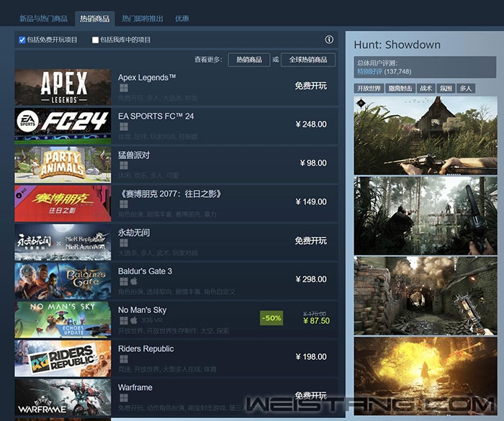This screenshot has width=504, height=421.
Task: Click 猛兽派对 title text
Action: click(134, 155)
